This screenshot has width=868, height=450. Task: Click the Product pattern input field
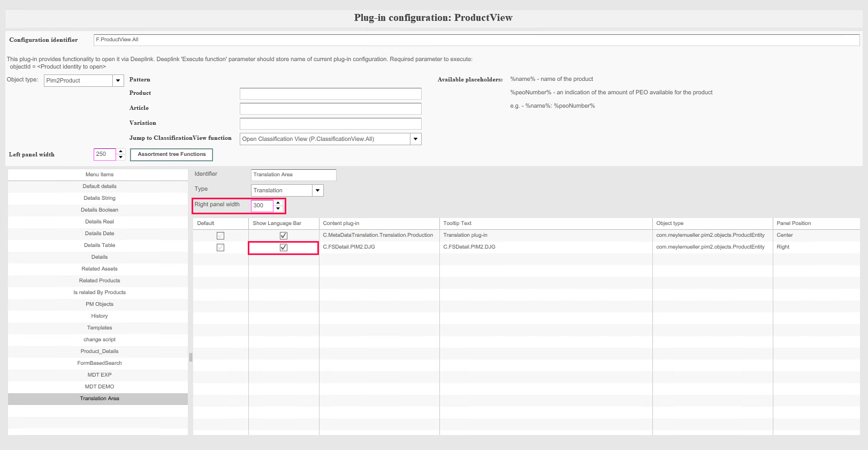click(330, 94)
